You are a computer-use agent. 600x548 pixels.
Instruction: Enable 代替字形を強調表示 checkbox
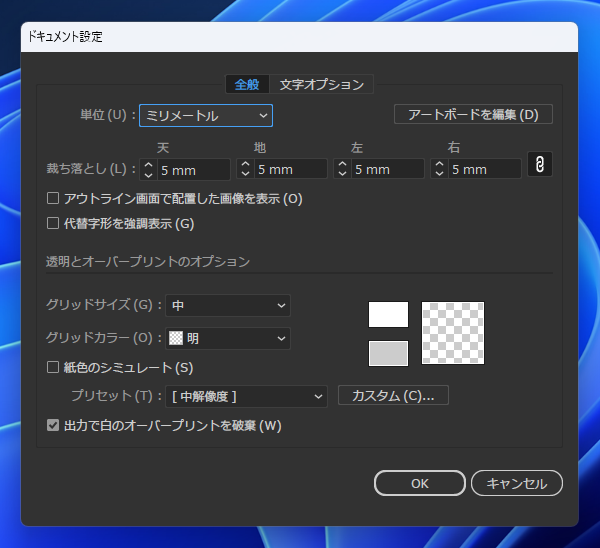pyautogui.click(x=53, y=223)
